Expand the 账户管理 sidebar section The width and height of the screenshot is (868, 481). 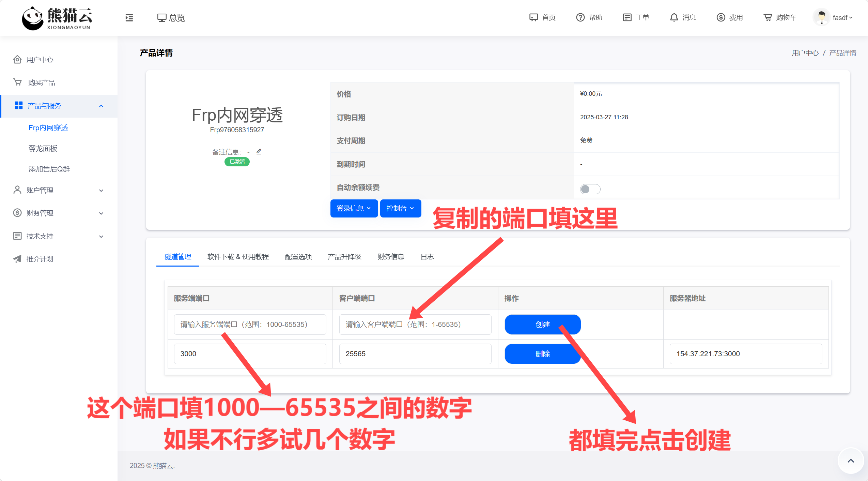click(39, 190)
